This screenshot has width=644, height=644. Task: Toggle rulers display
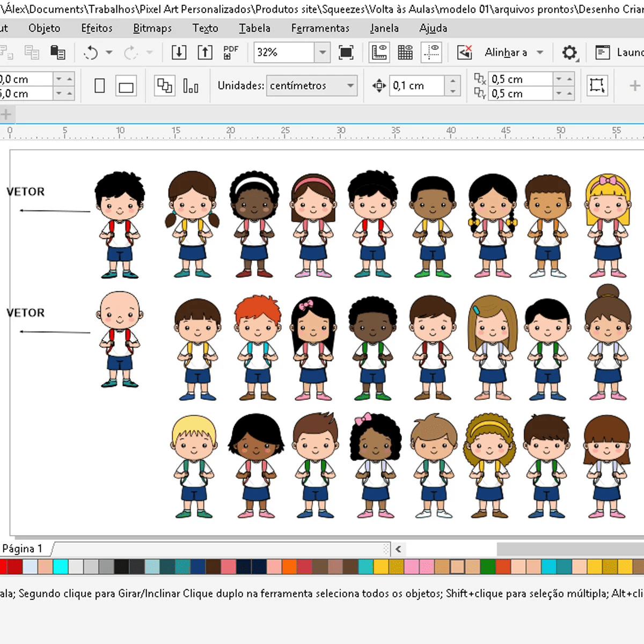[x=379, y=53]
